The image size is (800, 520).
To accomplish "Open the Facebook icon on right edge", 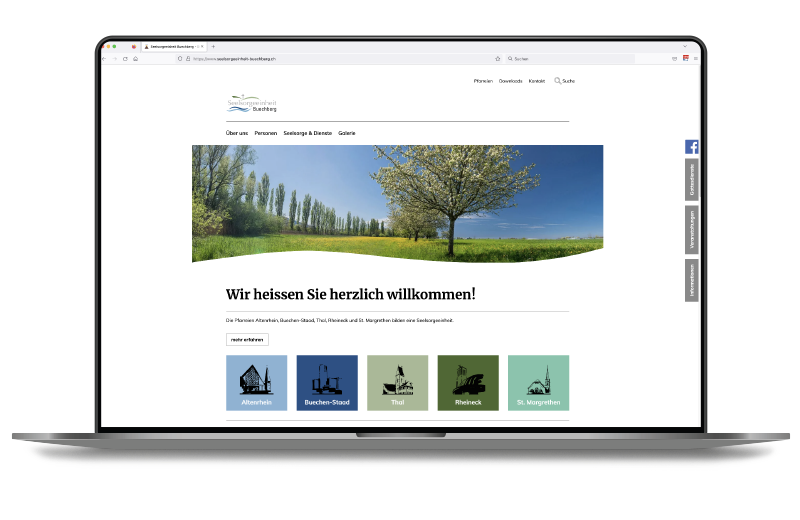I will pos(692,146).
